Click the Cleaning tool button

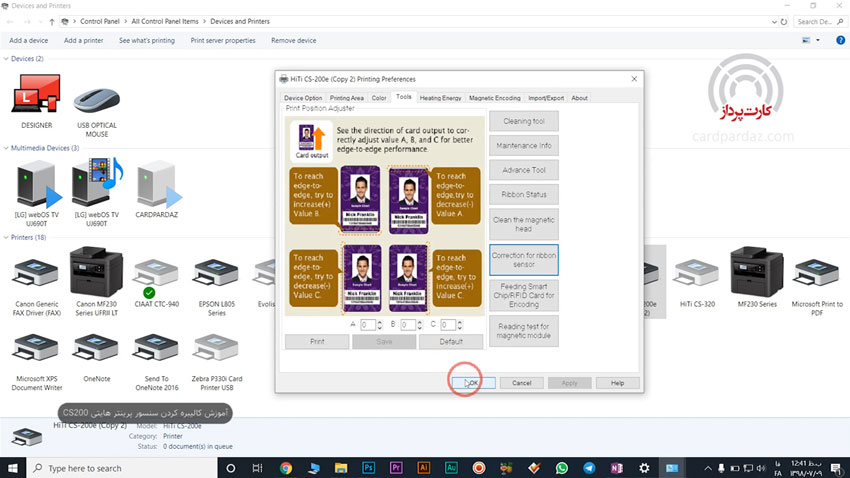coord(524,121)
